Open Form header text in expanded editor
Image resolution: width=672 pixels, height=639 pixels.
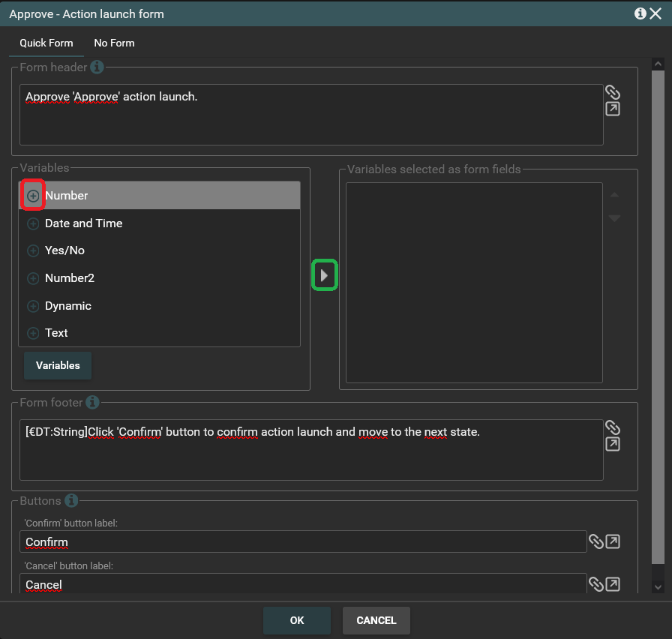pyautogui.click(x=613, y=109)
